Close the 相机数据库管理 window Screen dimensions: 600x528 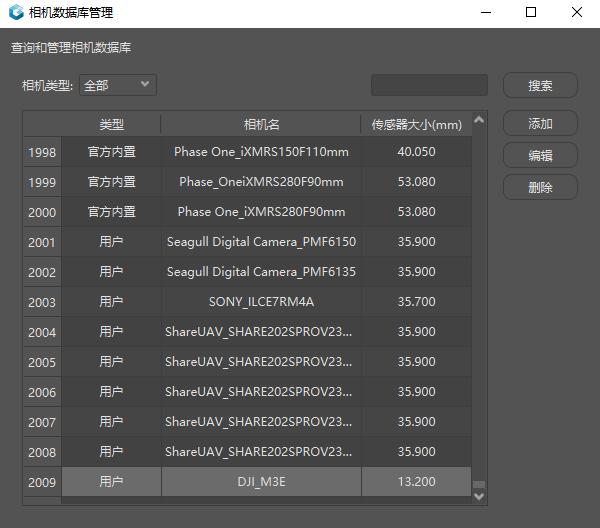pyautogui.click(x=577, y=13)
